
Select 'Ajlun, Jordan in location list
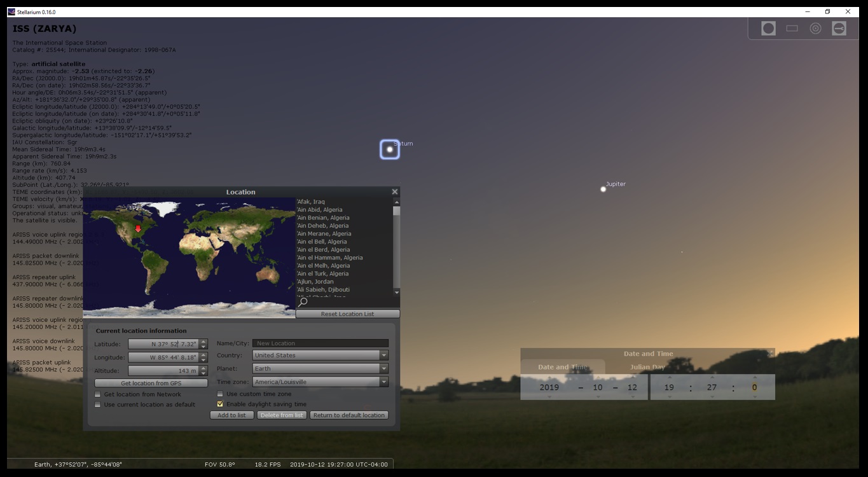[344, 282]
